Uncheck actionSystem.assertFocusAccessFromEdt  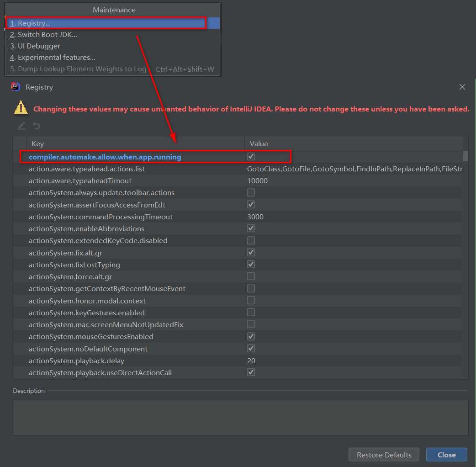coord(251,205)
